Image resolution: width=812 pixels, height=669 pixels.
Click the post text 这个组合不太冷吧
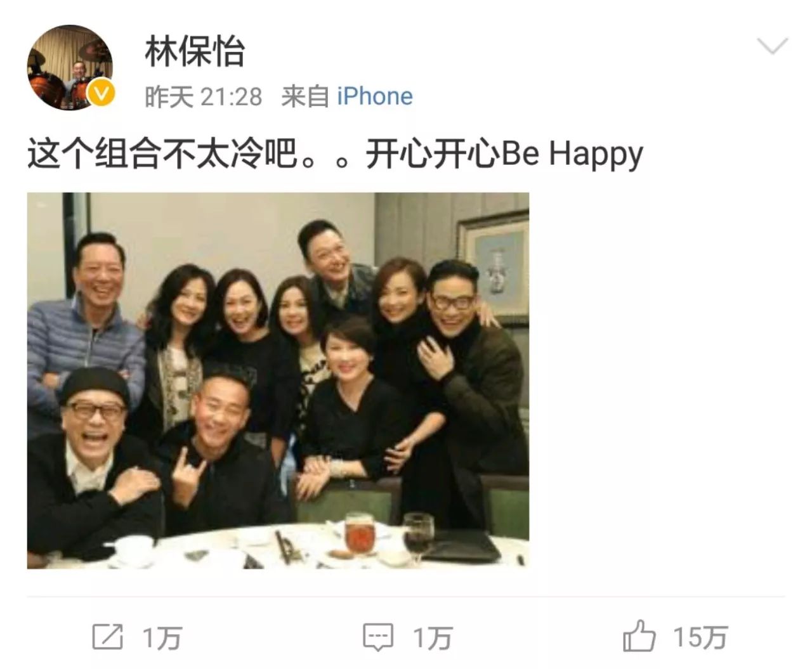point(162,154)
